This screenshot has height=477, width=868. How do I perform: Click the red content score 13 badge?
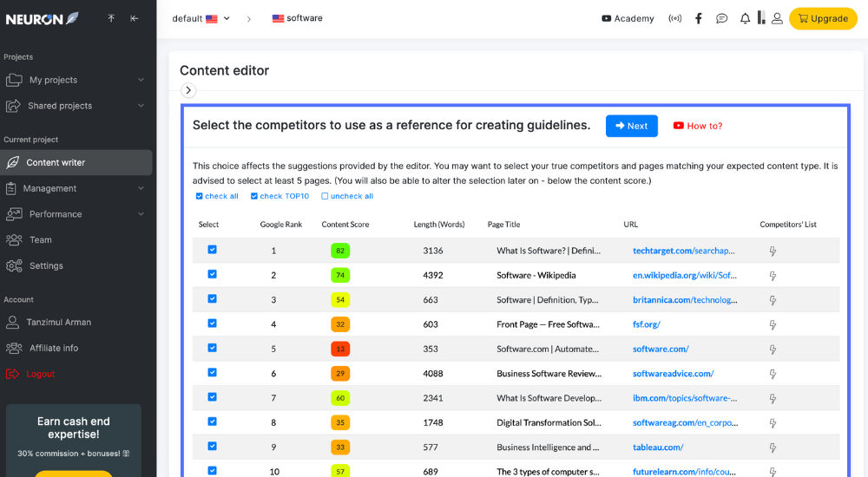pos(340,350)
